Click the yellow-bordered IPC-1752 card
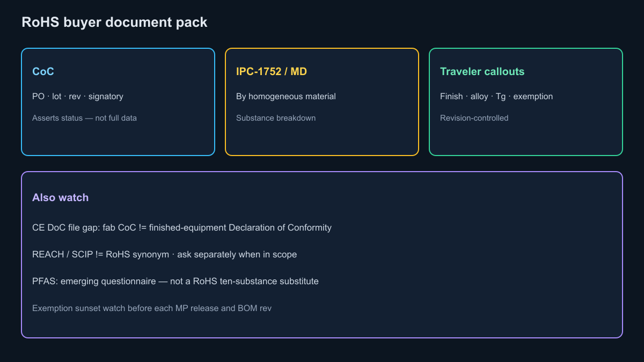 point(322,102)
